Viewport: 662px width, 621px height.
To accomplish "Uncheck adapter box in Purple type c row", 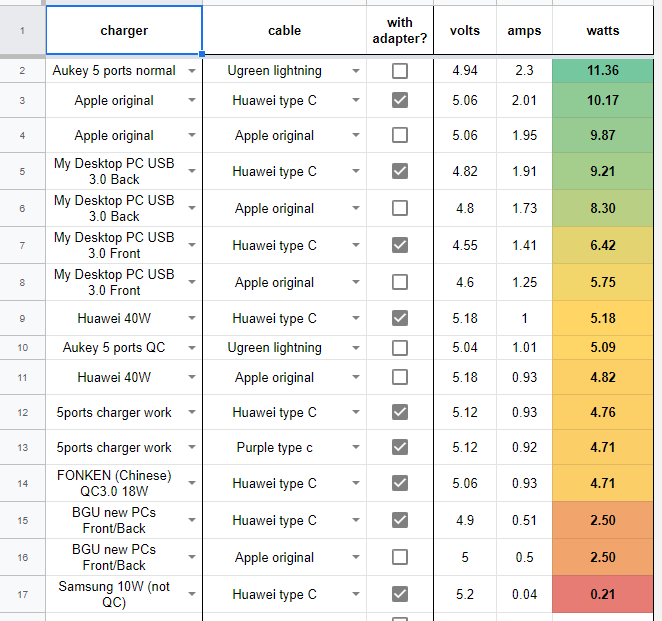I will 400,448.
